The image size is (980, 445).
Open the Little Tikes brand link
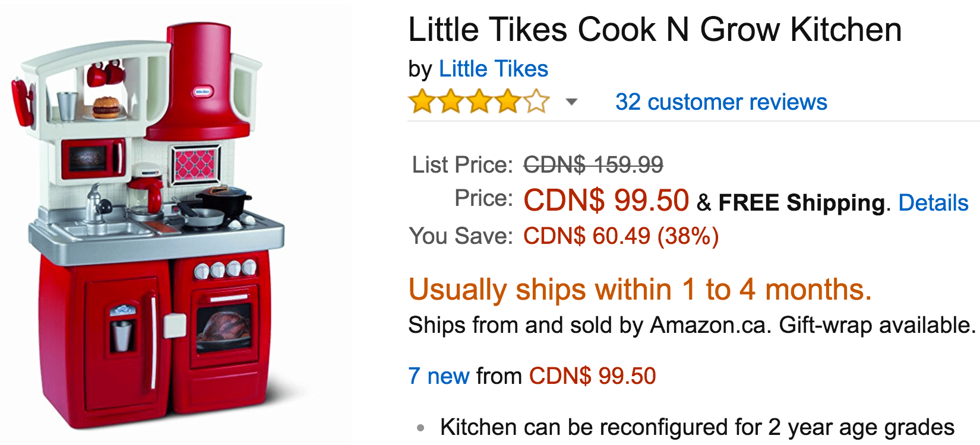[493, 69]
